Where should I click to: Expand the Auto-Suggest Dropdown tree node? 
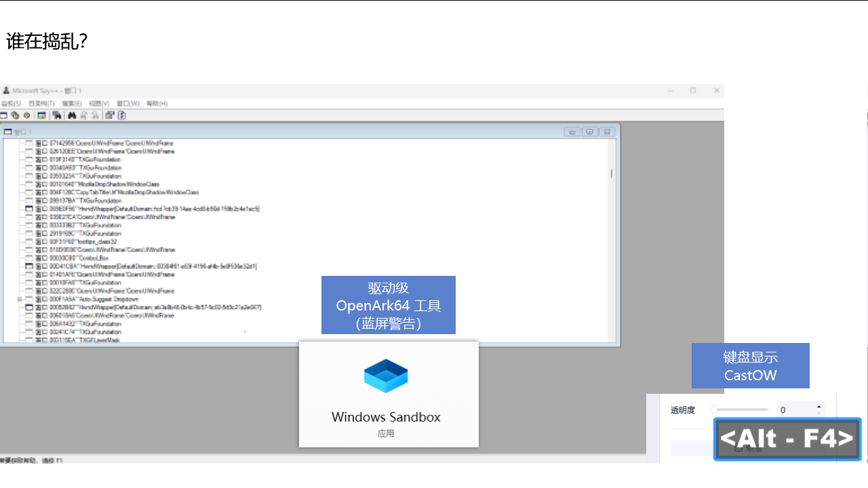20,299
